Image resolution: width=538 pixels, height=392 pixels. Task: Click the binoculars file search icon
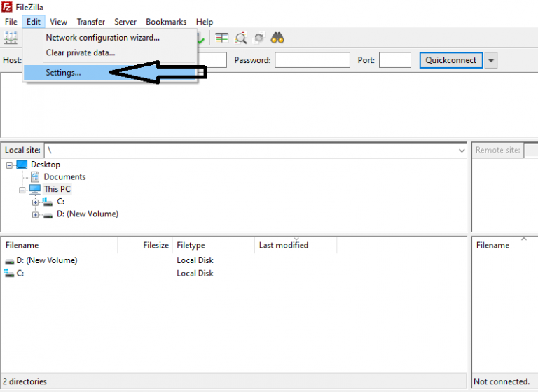277,38
